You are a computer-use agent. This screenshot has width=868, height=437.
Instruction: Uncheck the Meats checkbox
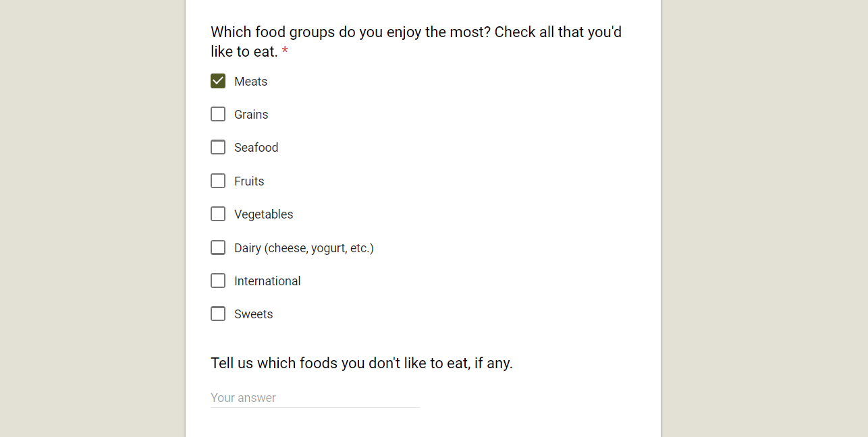coord(218,82)
